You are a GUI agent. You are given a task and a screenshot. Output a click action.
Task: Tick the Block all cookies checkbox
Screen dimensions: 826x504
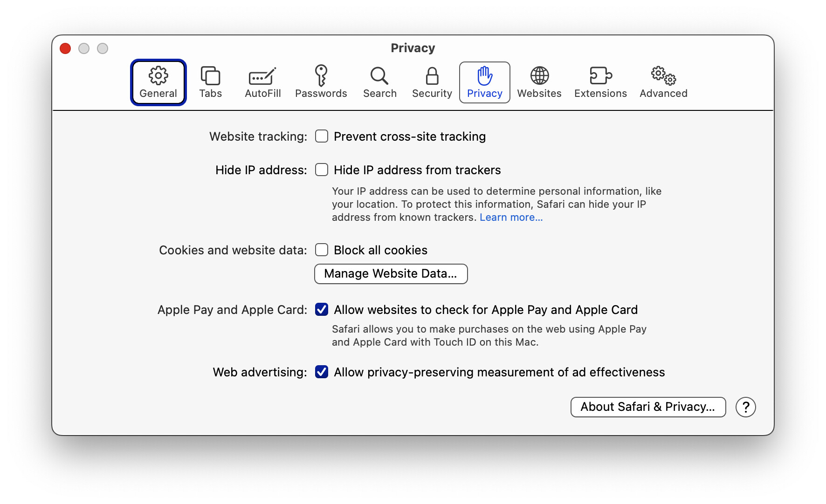pos(322,250)
